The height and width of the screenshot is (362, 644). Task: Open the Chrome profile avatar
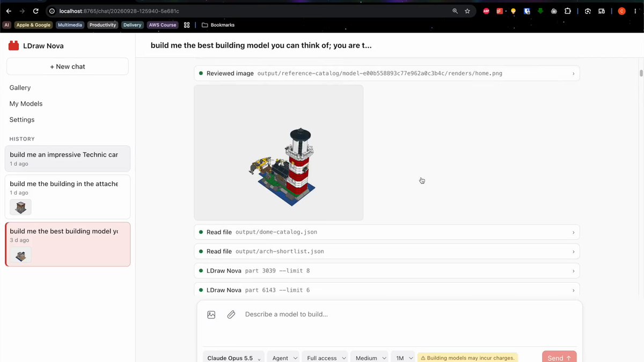[x=622, y=11]
